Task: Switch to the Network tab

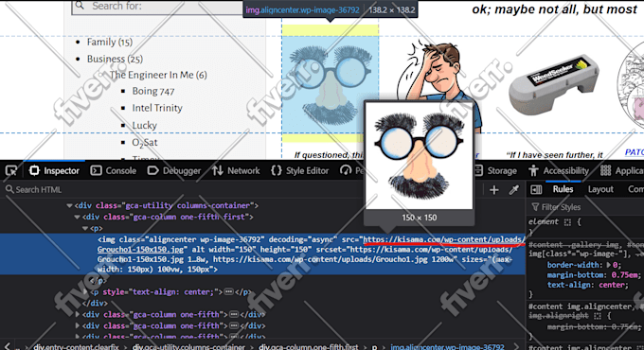Action: [236, 170]
